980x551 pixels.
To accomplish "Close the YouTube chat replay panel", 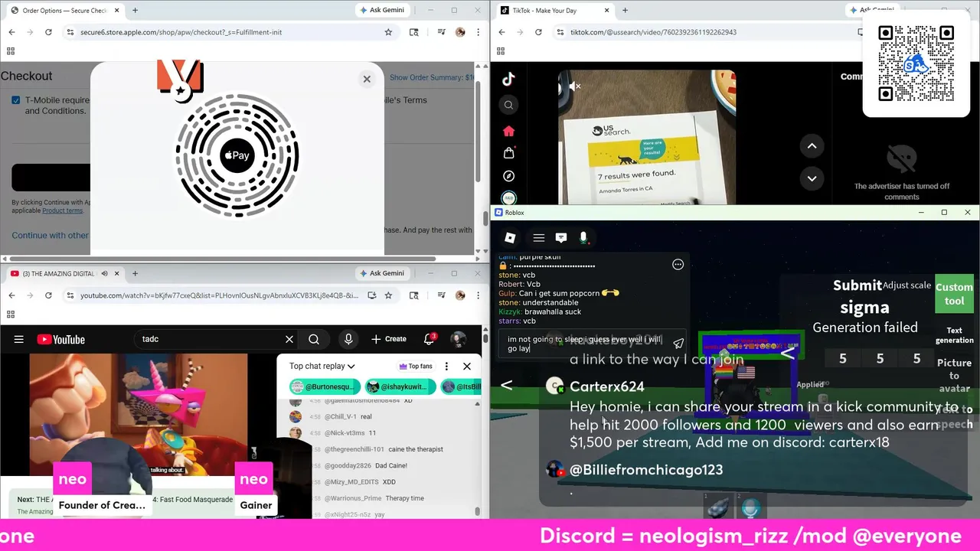I will click(467, 366).
